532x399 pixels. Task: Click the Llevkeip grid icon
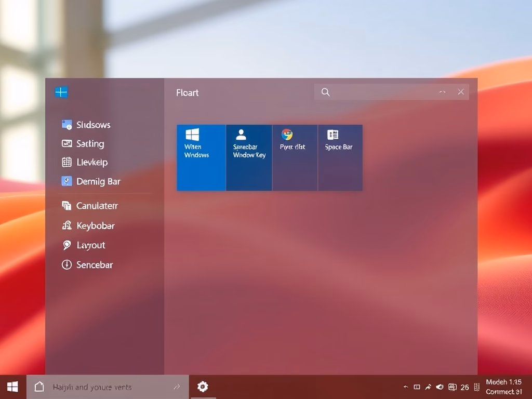point(67,162)
